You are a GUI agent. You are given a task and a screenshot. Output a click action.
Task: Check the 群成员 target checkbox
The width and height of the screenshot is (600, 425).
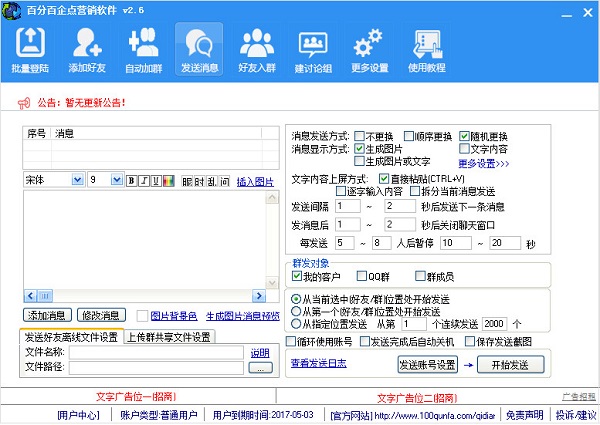tap(420, 276)
